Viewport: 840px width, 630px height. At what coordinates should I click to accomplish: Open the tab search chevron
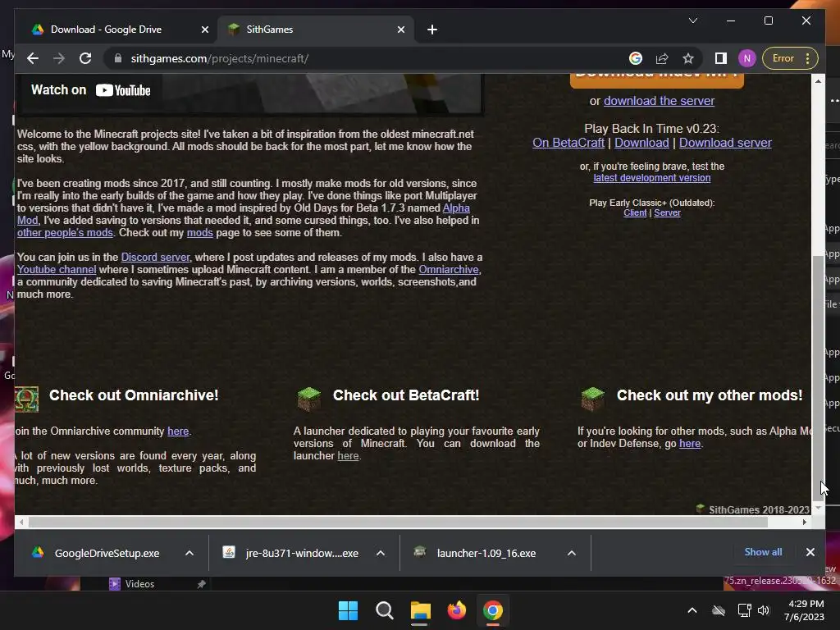point(693,21)
